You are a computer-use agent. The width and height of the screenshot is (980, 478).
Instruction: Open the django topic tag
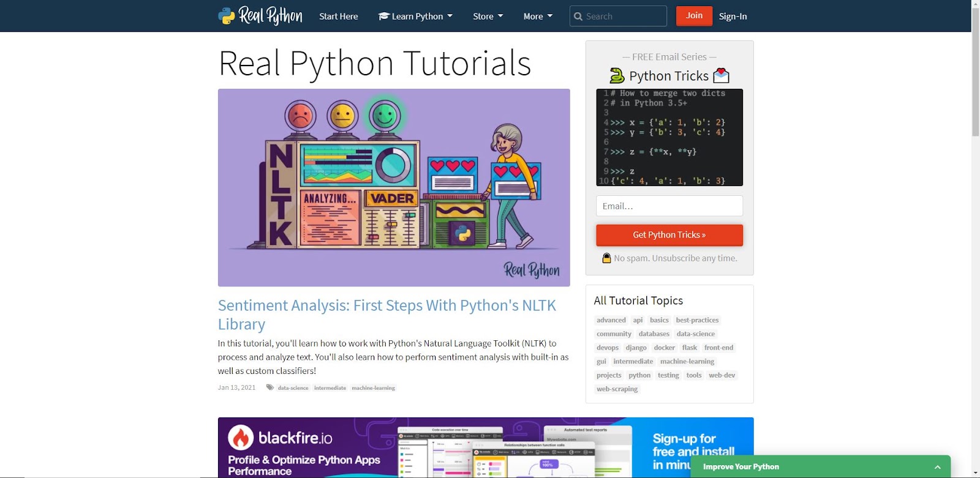coord(636,348)
